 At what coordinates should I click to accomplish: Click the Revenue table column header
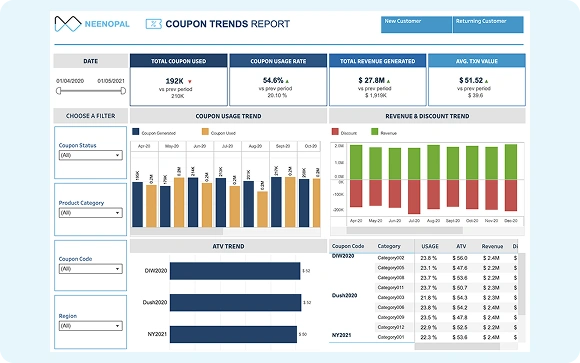pyautogui.click(x=492, y=246)
